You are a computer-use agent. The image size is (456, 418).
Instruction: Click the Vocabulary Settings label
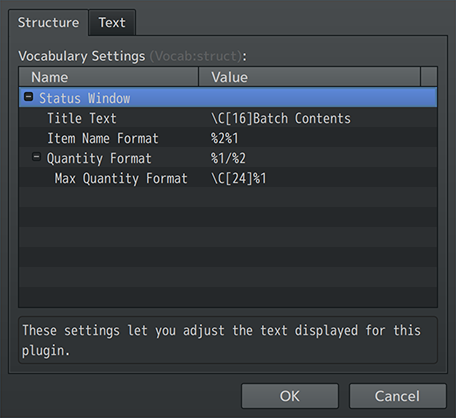[82, 56]
